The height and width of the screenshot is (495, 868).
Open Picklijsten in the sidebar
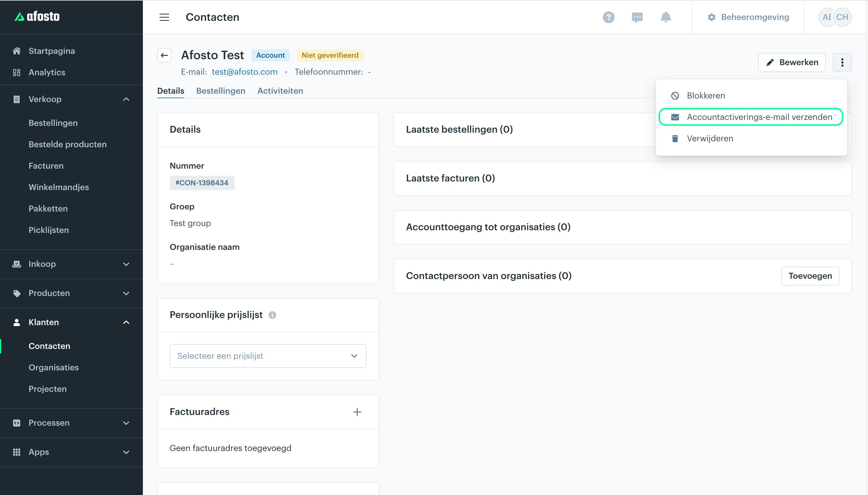49,230
